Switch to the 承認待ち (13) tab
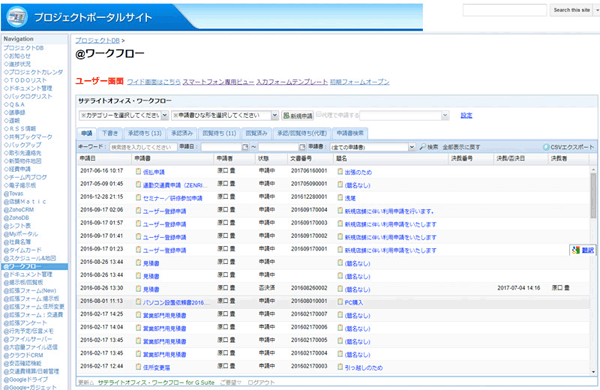 (x=144, y=133)
